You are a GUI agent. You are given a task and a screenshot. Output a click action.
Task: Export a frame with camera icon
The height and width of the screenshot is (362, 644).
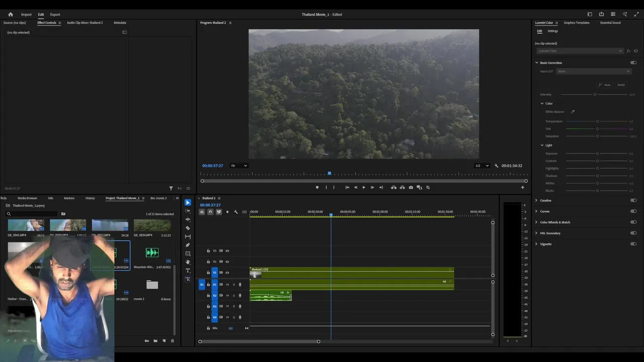[x=411, y=188]
